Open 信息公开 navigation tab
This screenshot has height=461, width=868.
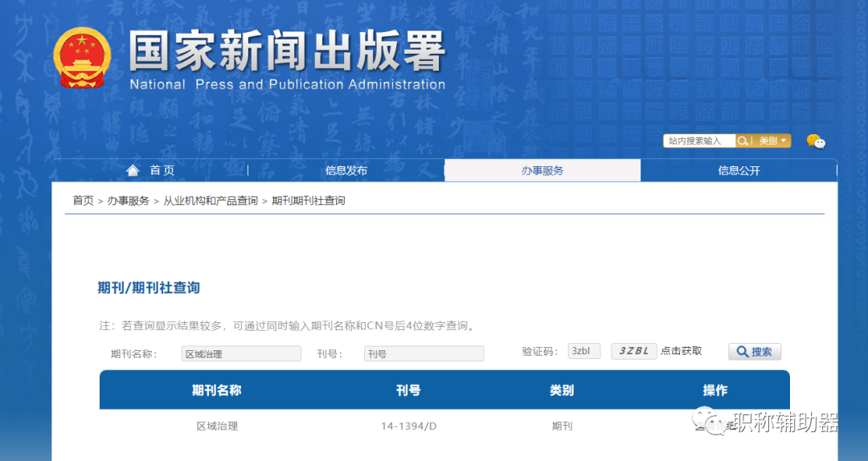(x=739, y=170)
